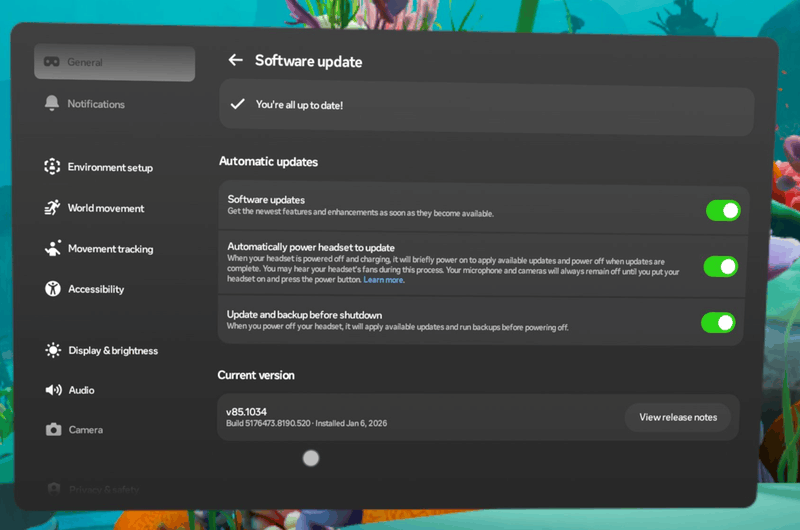Click the General headset icon
The width and height of the screenshot is (800, 530).
click(x=52, y=62)
